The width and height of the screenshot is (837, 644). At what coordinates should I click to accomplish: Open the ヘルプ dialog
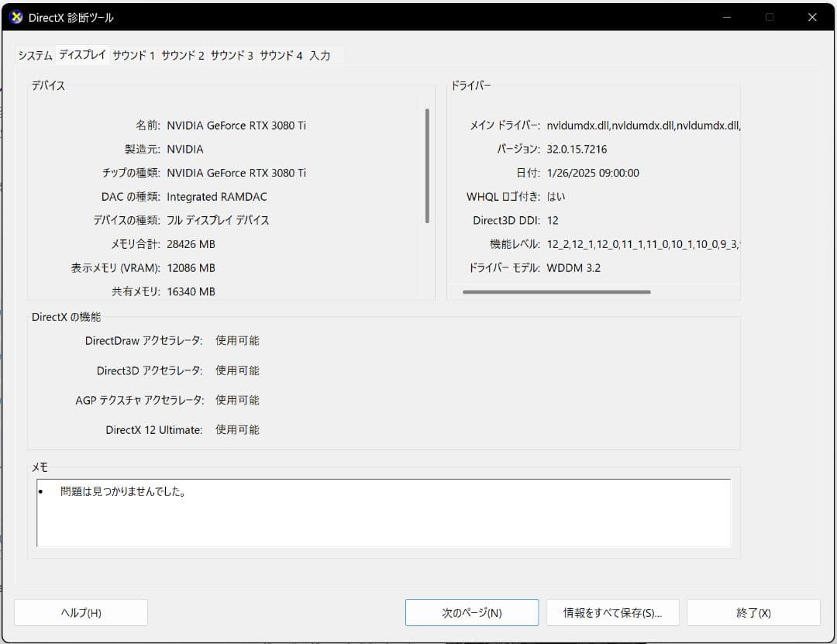[81, 612]
